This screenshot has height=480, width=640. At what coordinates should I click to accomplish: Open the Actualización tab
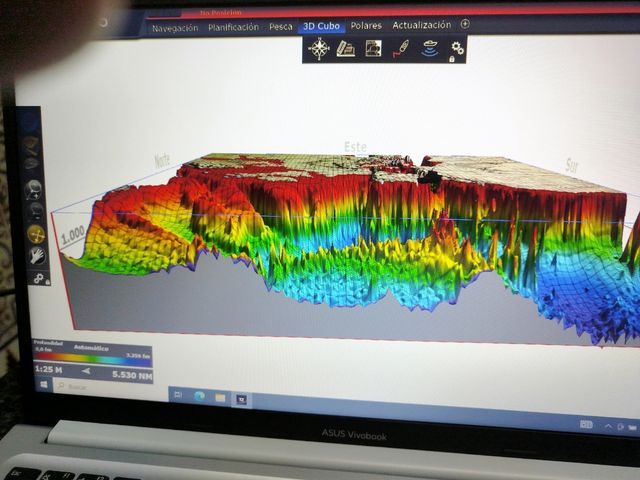[421, 25]
